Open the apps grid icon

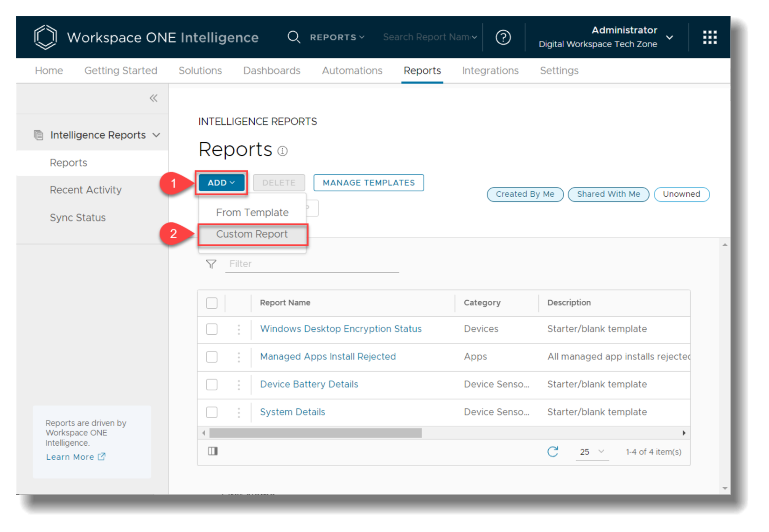pos(710,37)
